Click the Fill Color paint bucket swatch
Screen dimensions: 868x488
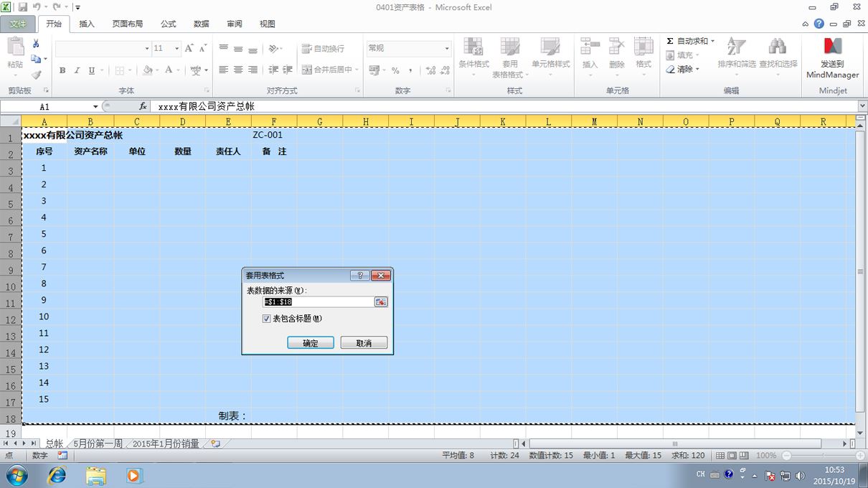(x=147, y=70)
